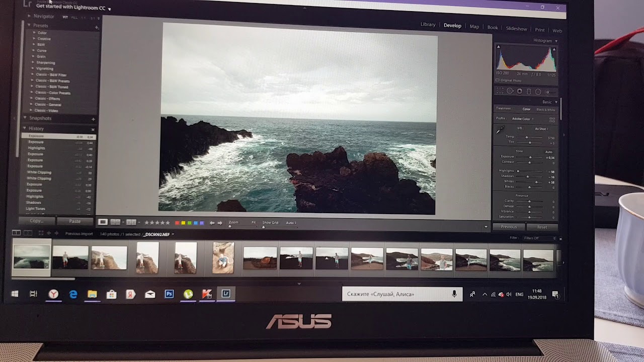Click the Exposure slider in Basic panel
Image resolution: width=644 pixels, height=362 pixels.
[530, 157]
